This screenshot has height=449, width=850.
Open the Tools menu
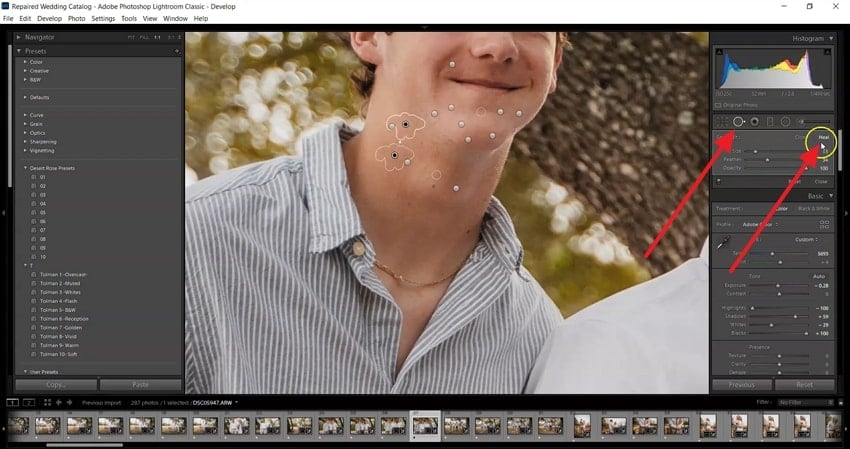pos(129,18)
